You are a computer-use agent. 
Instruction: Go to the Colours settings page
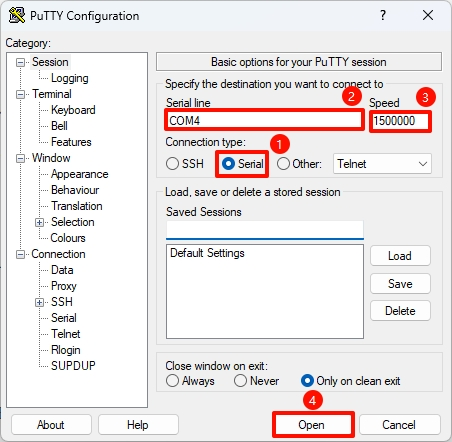[68, 238]
